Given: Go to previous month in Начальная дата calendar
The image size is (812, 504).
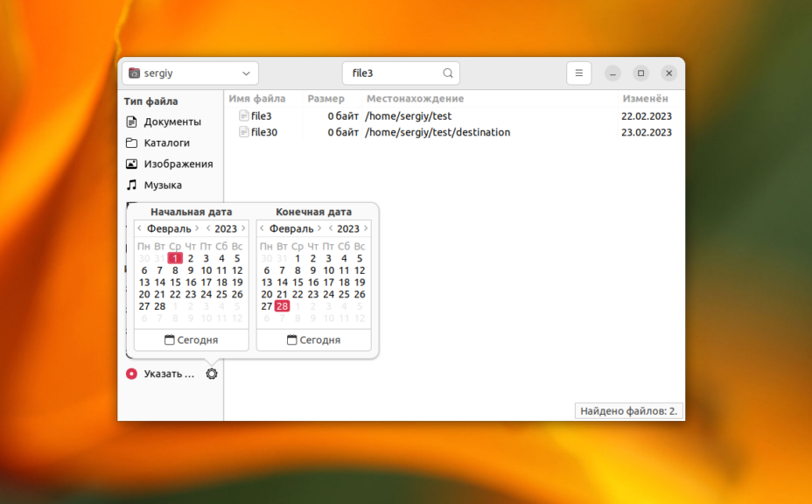Looking at the screenshot, I should coord(140,228).
